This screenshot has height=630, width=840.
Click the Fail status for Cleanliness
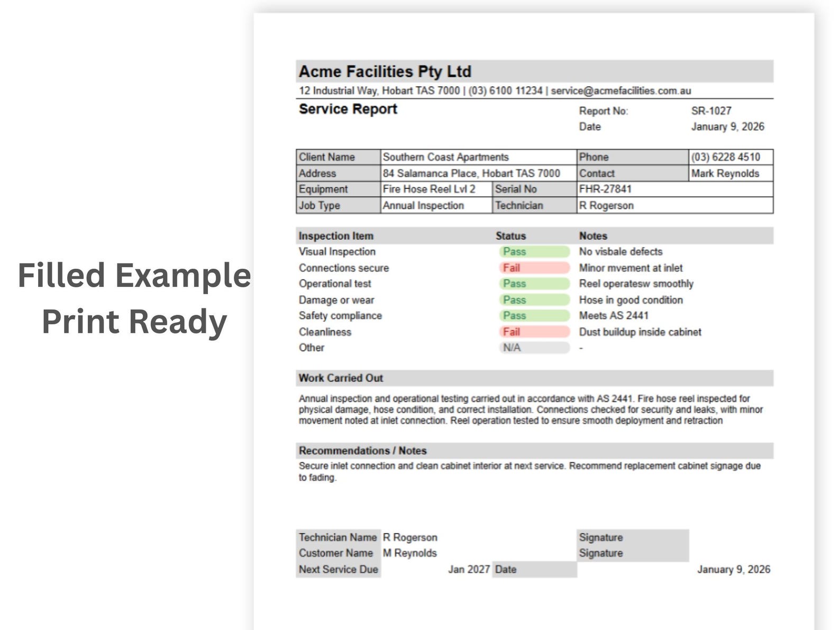click(x=534, y=332)
